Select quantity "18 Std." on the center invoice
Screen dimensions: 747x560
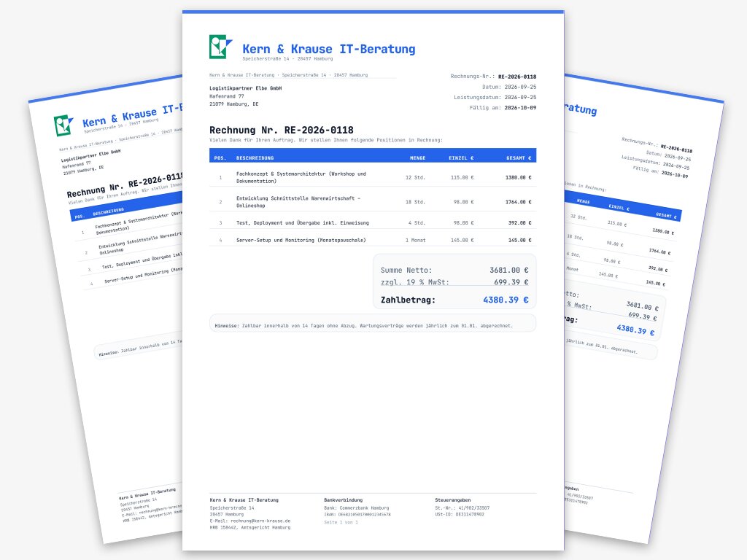pos(415,202)
